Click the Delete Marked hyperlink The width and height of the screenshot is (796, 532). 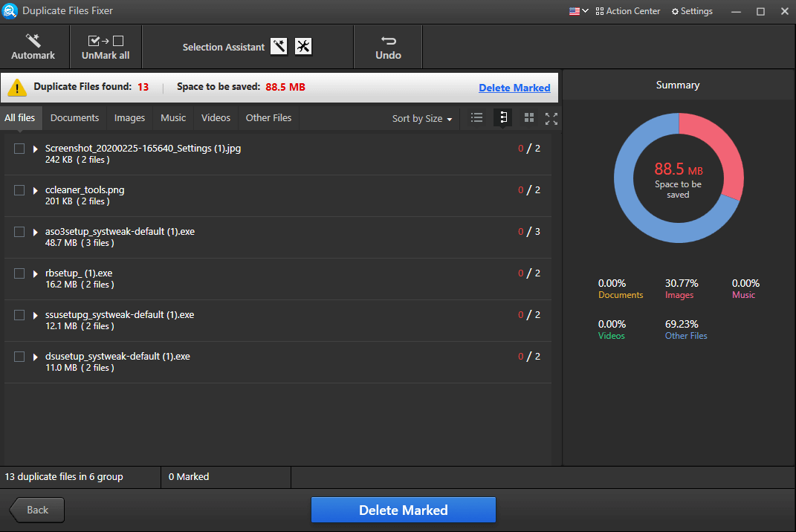point(514,88)
